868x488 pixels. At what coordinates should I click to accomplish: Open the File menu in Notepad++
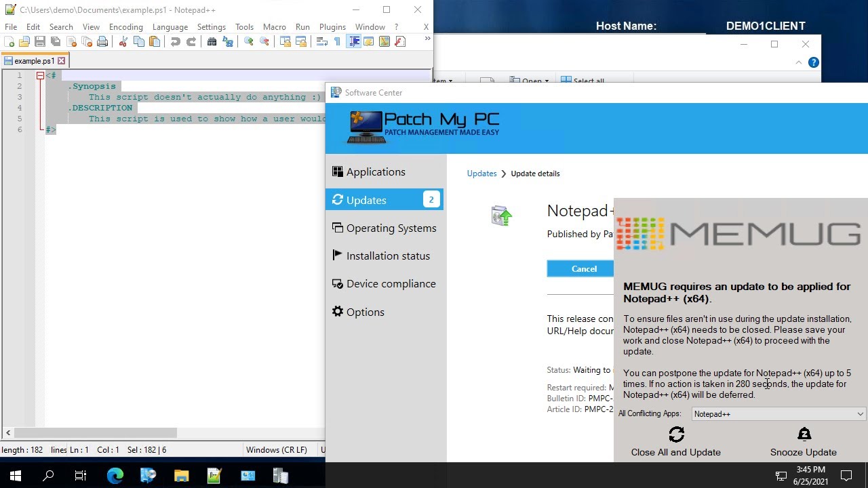(x=11, y=27)
